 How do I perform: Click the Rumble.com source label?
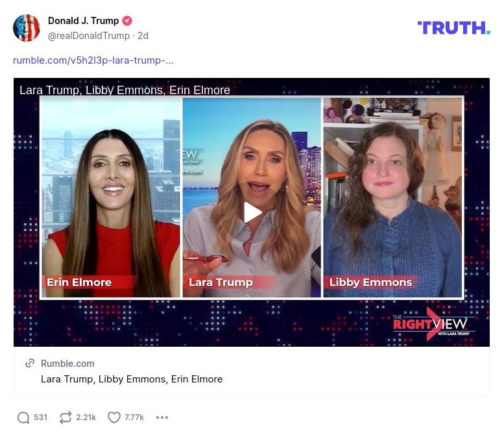coord(67,364)
